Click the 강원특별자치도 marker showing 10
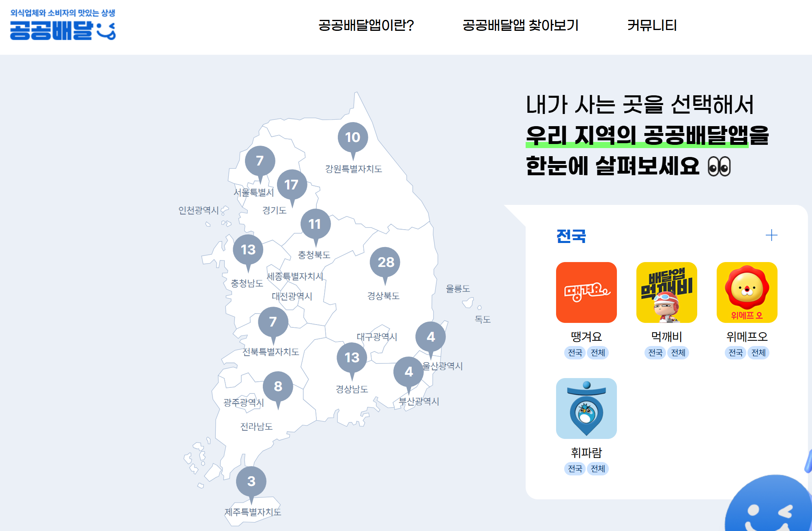The height and width of the screenshot is (531, 812). tap(353, 137)
